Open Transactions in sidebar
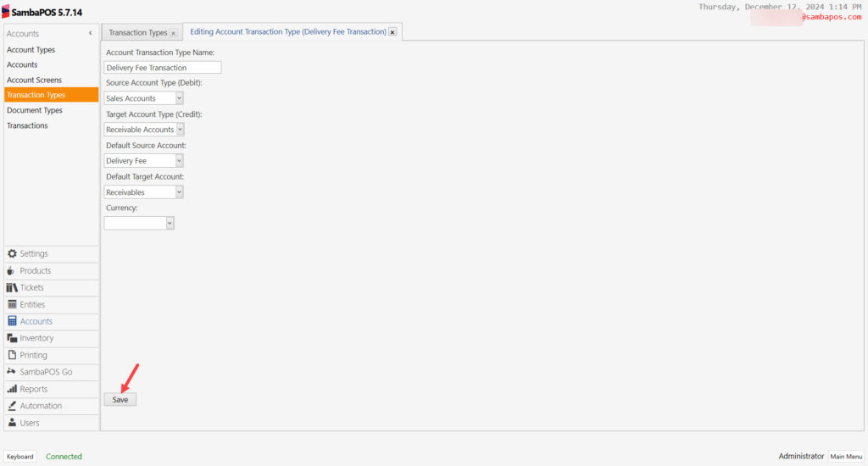 coord(27,125)
